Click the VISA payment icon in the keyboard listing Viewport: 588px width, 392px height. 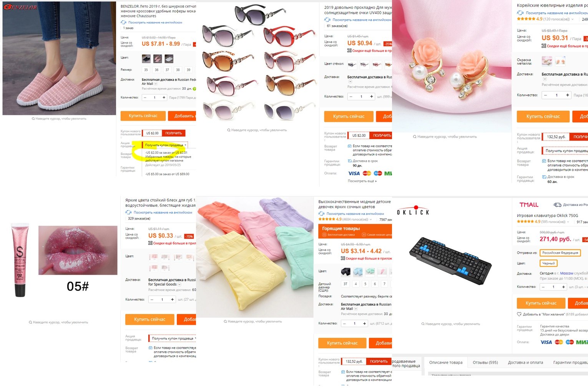(546, 342)
